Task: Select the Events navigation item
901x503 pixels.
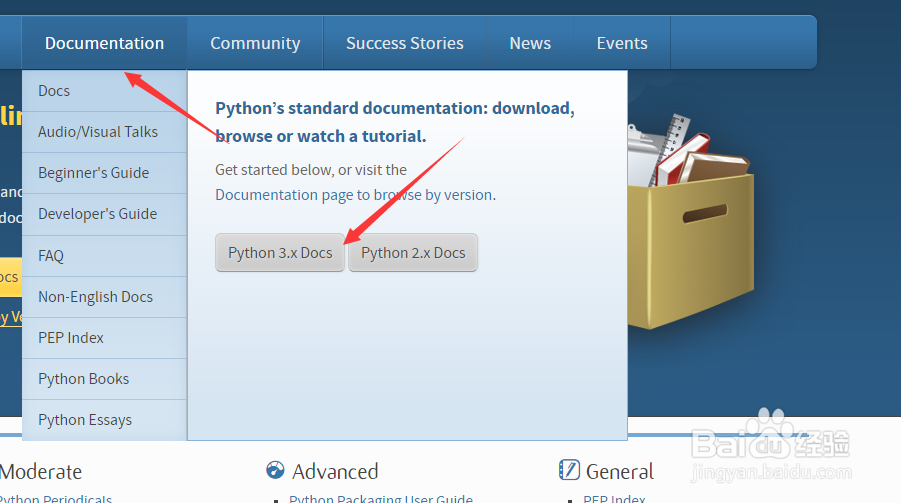Action: click(622, 43)
